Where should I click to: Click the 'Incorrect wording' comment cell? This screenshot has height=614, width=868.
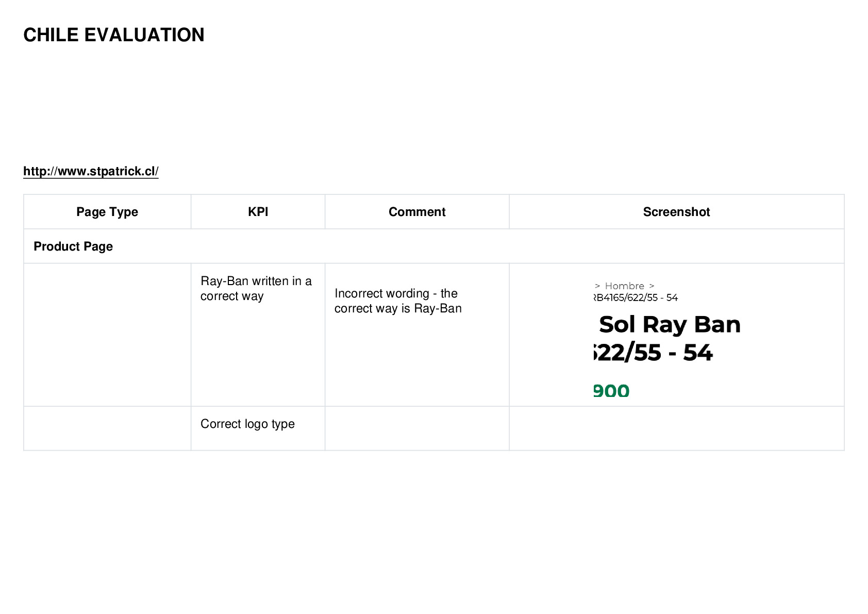tap(417, 335)
